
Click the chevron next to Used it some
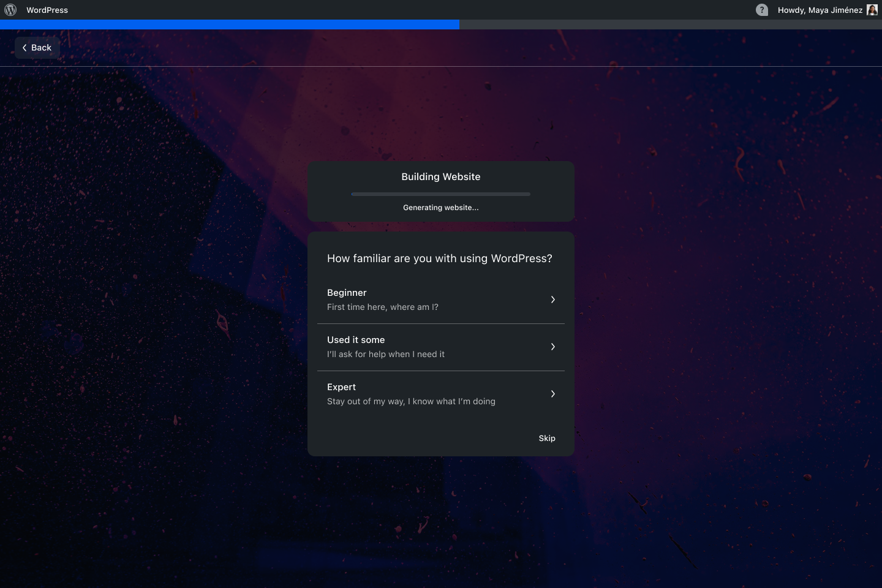click(x=553, y=347)
